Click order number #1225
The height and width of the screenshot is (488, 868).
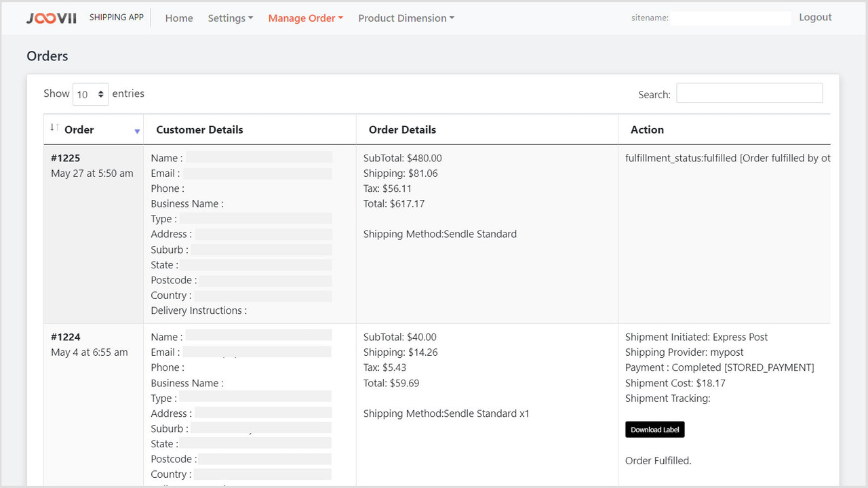pyautogui.click(x=66, y=158)
